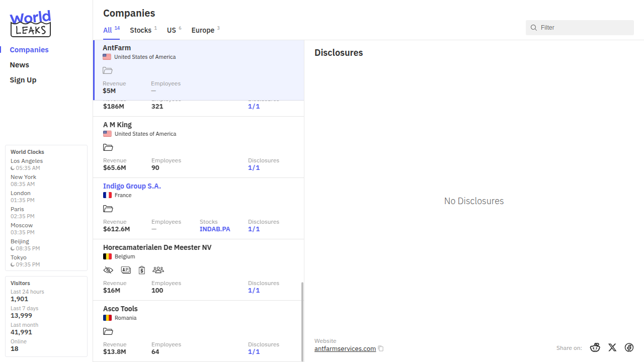
Task: Select the AntFarm company card
Action: click(x=199, y=70)
